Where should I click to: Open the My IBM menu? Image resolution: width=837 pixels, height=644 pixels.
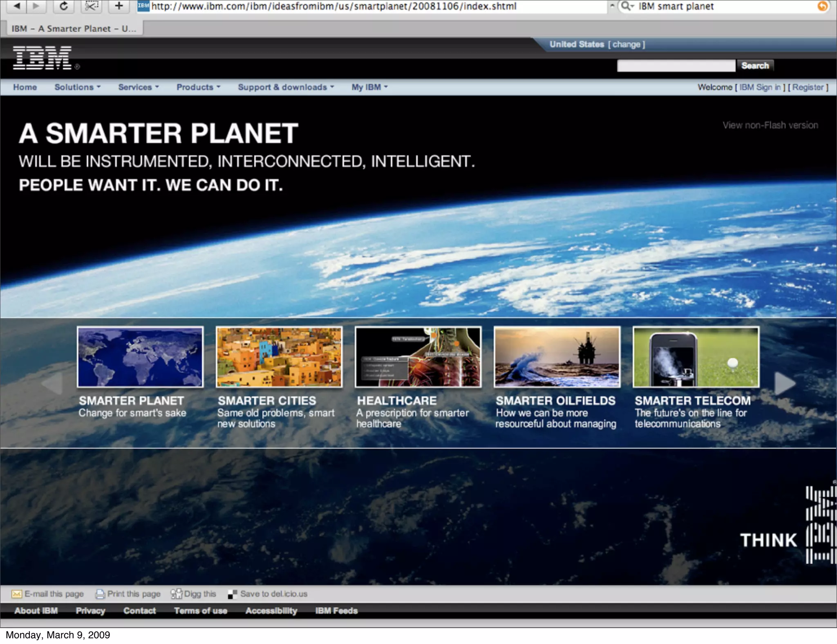[x=369, y=87]
